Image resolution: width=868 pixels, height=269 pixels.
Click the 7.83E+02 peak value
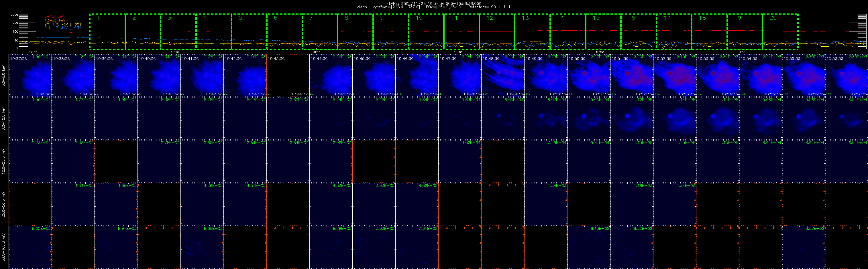click(x=386, y=229)
